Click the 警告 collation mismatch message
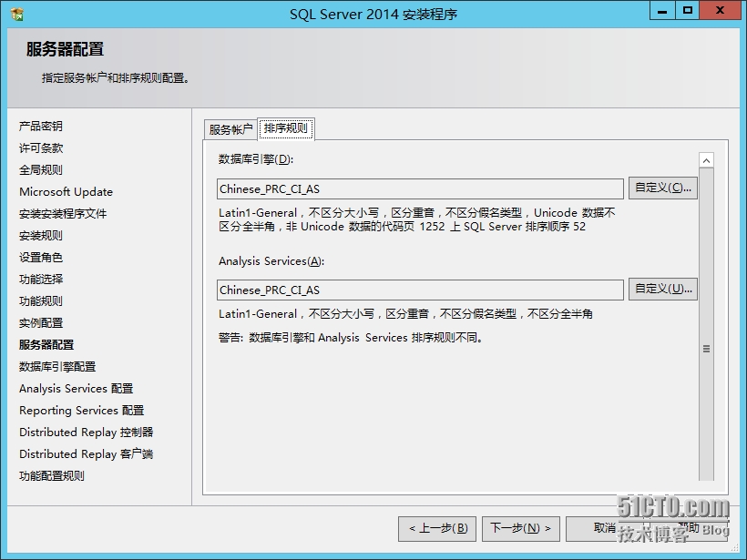This screenshot has width=747, height=560. 351,338
